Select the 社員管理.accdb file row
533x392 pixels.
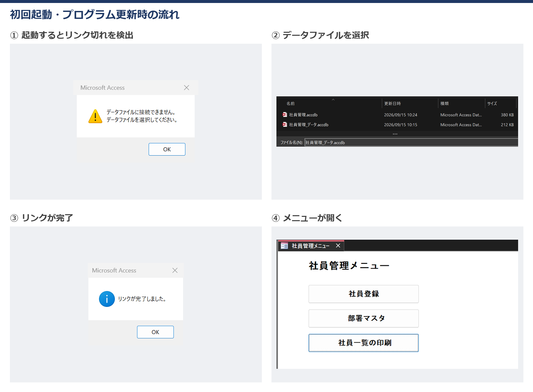397,115
